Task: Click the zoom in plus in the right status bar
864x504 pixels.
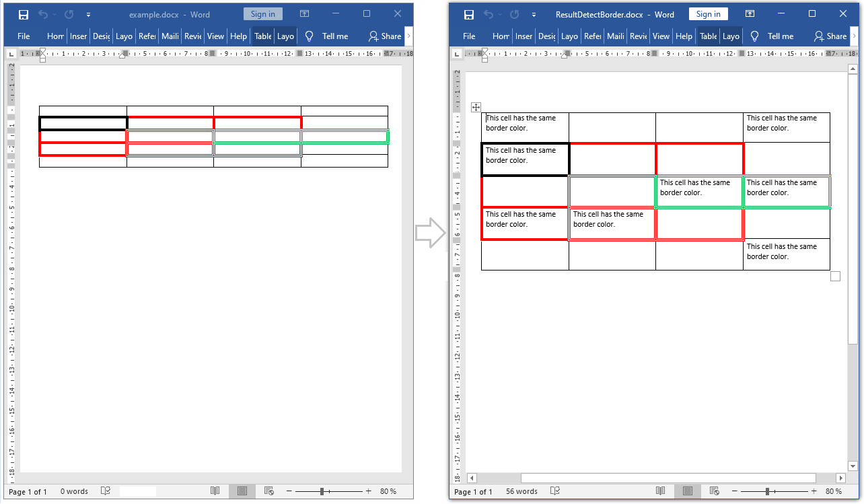Action: pyautogui.click(x=814, y=492)
